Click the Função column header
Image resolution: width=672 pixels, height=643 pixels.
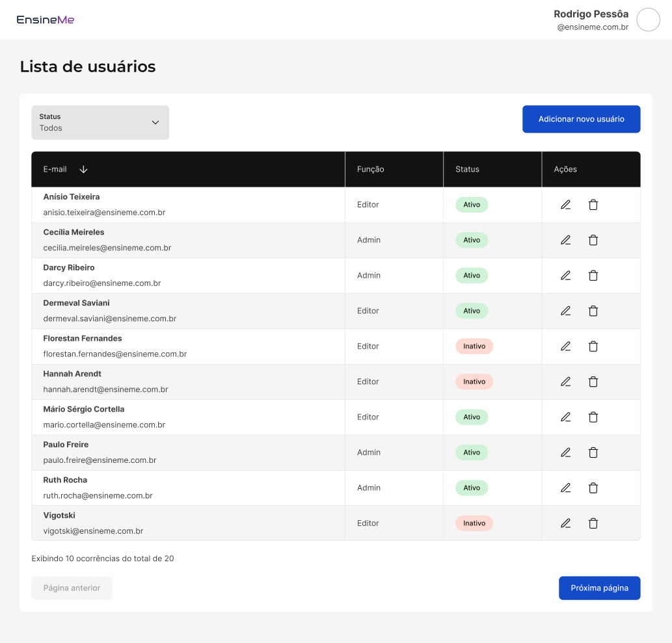coord(371,169)
